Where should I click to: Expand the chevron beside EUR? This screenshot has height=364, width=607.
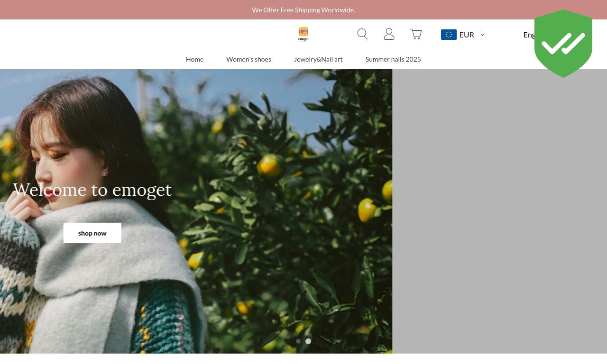coord(483,35)
